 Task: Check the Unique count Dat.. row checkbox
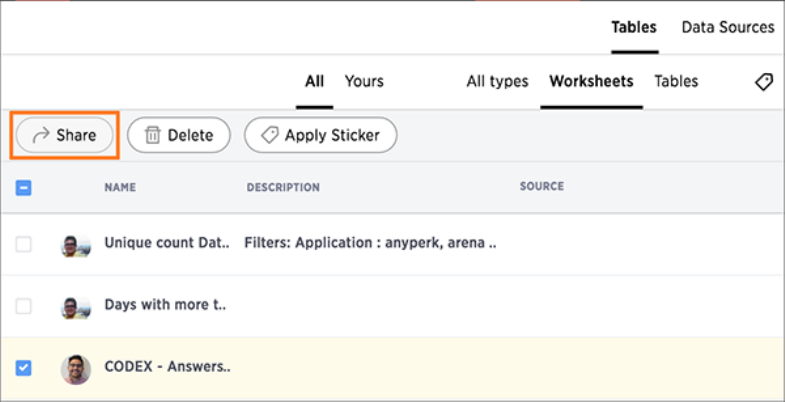[24, 244]
